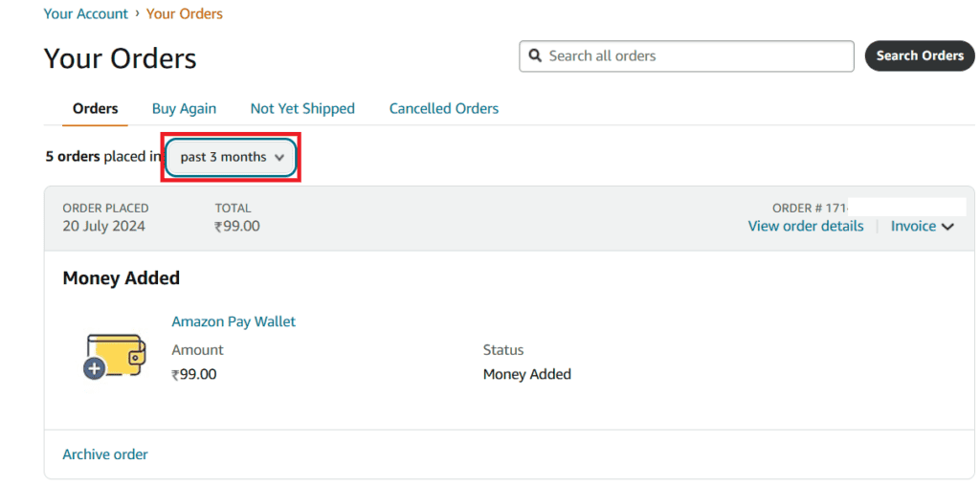Image resolution: width=980 pixels, height=486 pixels.
Task: Click the order total ₹99.00 in header
Action: coord(237,227)
